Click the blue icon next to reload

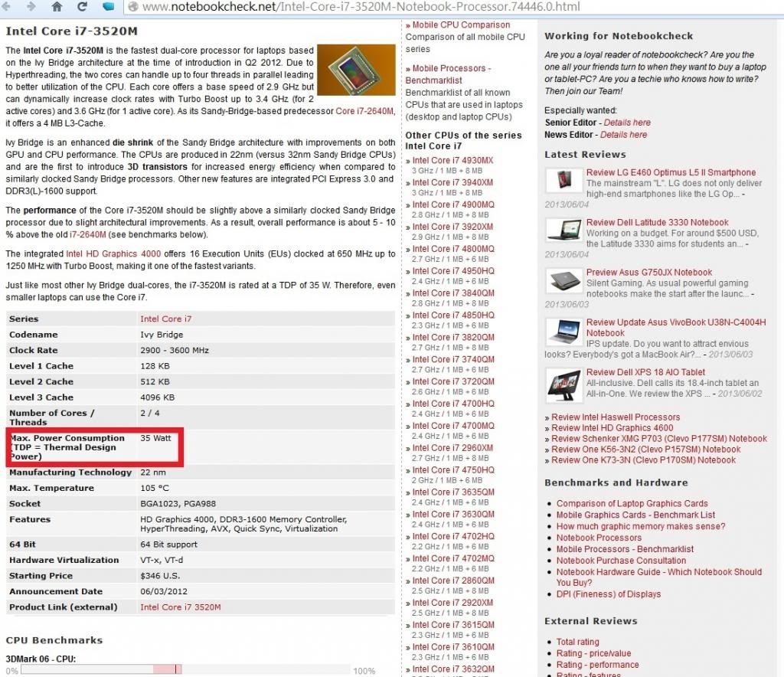(108, 6)
